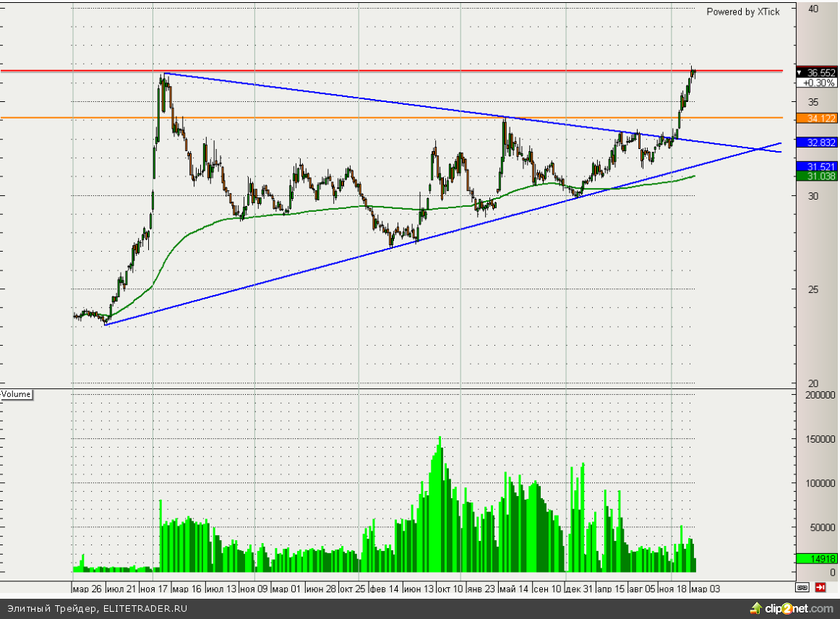Click the green moving average curve
The height and width of the screenshot is (619, 840).
(x=325, y=208)
